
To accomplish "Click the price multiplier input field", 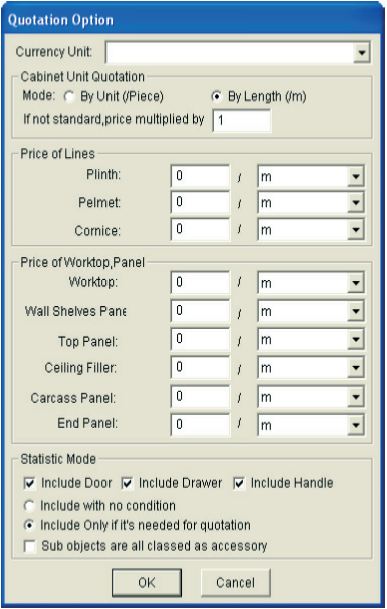I will coord(242,120).
